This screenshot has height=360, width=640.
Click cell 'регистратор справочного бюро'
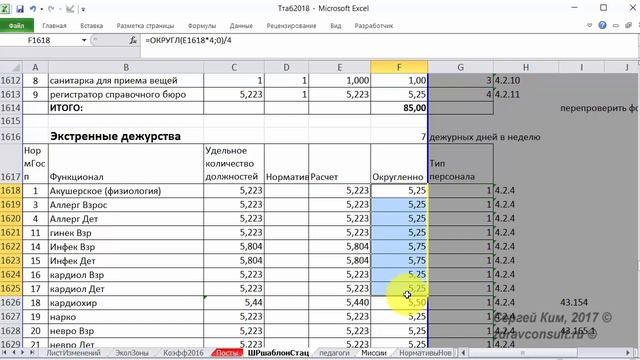(126, 94)
